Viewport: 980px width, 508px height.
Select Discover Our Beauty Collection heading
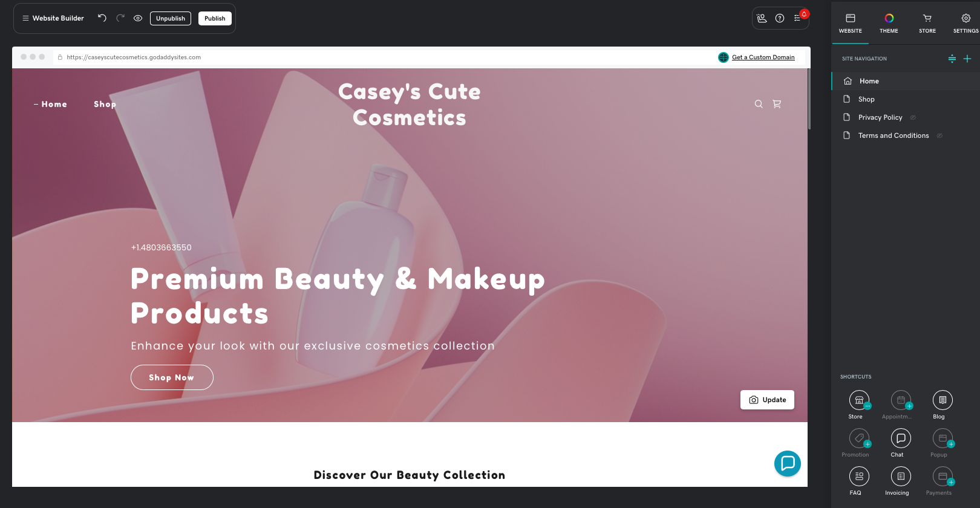(410, 475)
